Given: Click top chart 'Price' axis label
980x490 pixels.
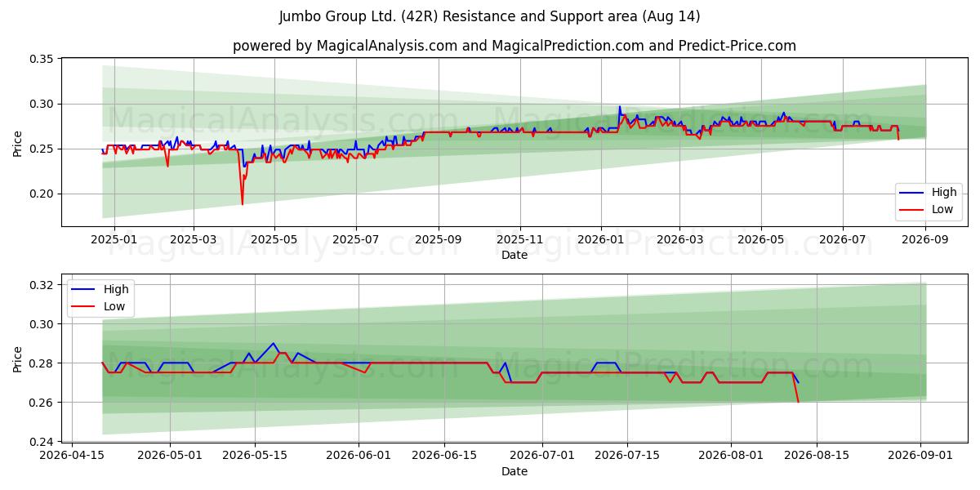Looking at the screenshot, I should [18, 142].
